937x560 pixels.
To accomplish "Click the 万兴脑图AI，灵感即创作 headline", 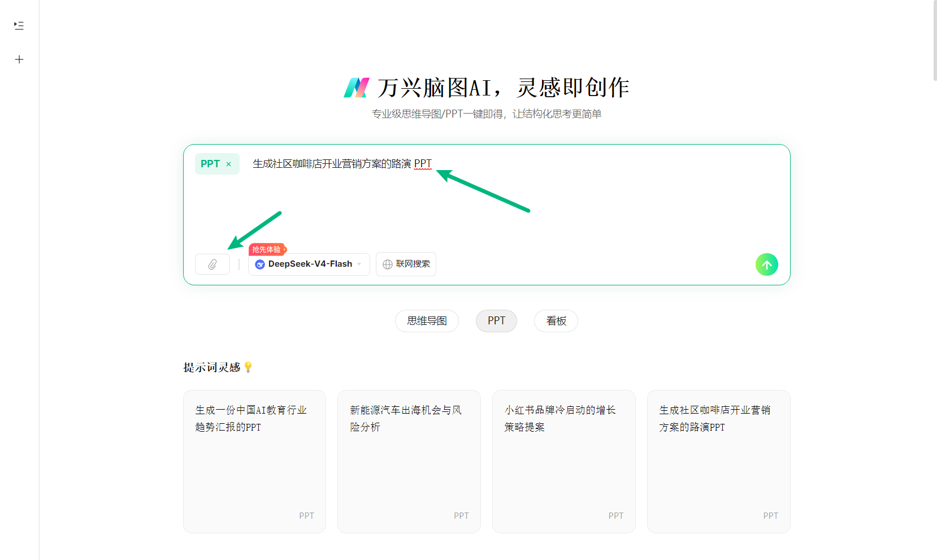I will [503, 88].
